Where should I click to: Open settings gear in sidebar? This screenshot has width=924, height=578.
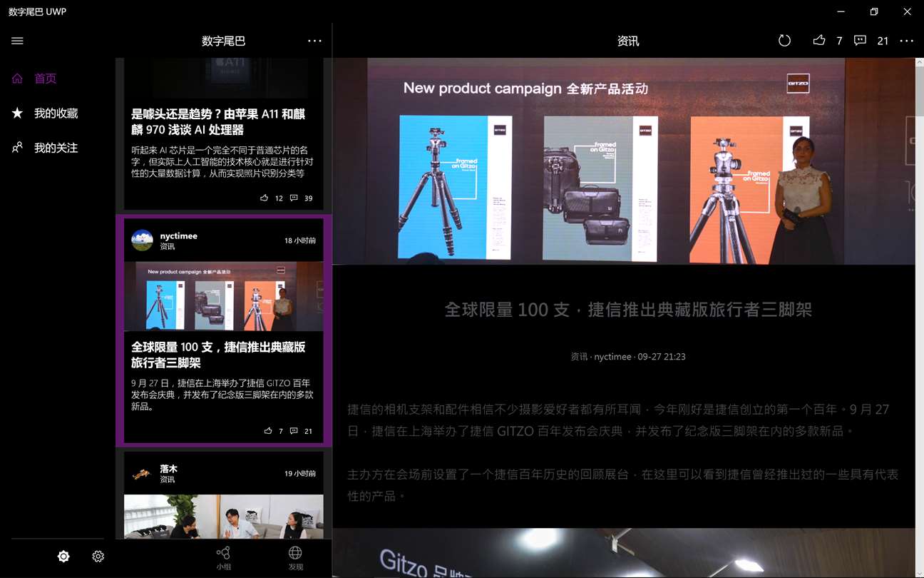[98, 557]
